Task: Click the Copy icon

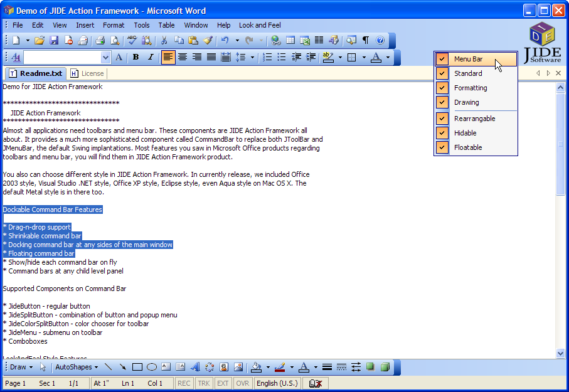Action: [x=179, y=40]
